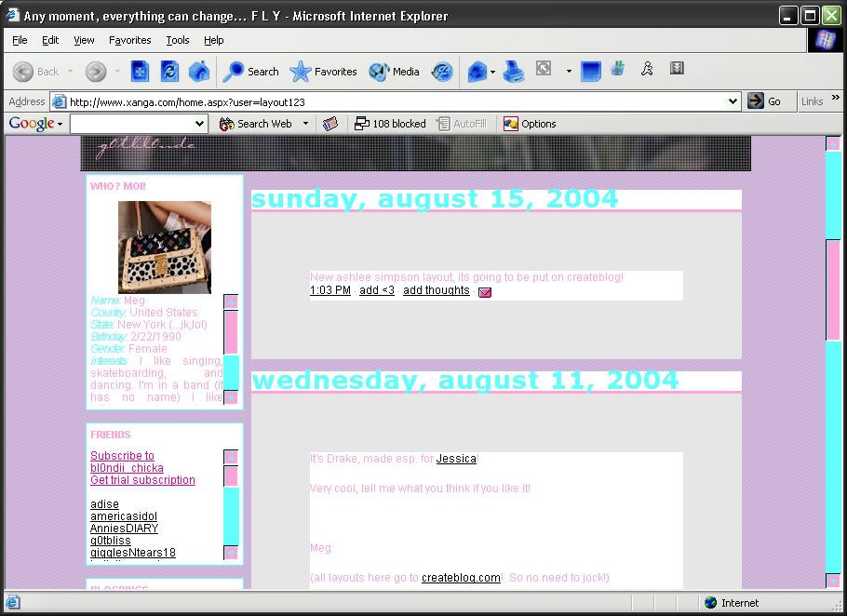Open the Search pane
847x616 pixels.
(x=250, y=72)
